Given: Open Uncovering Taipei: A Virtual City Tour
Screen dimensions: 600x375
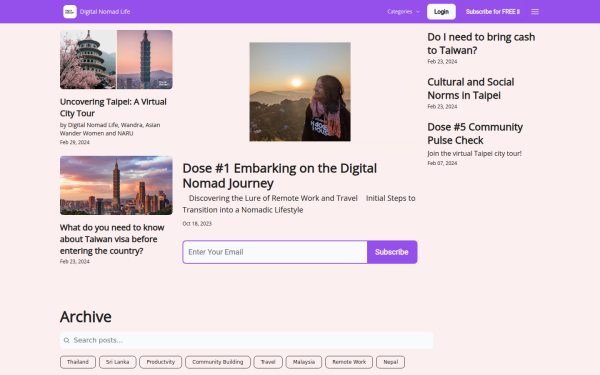Looking at the screenshot, I should [x=113, y=108].
